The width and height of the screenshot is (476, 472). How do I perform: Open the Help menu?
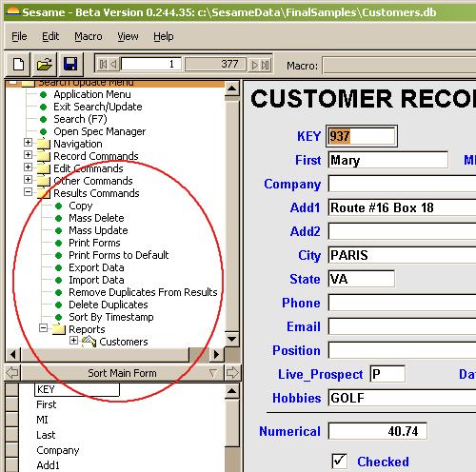tap(164, 36)
